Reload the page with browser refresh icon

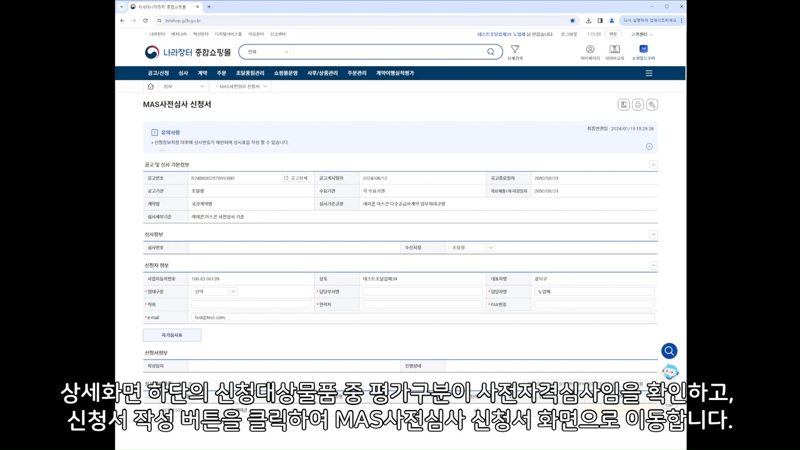145,21
